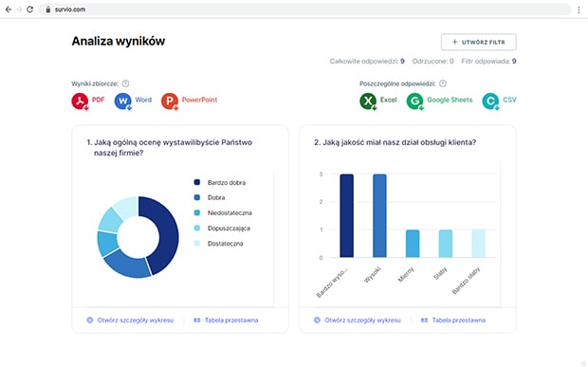Click the UTWÓRZ FILTR button
Image resolution: width=588 pixels, height=367 pixels.
pos(479,42)
